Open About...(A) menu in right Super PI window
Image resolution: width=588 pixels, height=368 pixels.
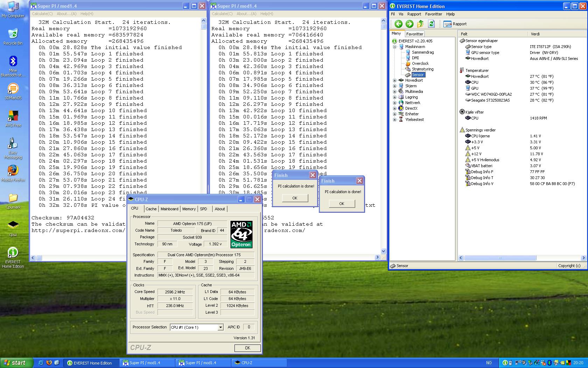click(246, 14)
